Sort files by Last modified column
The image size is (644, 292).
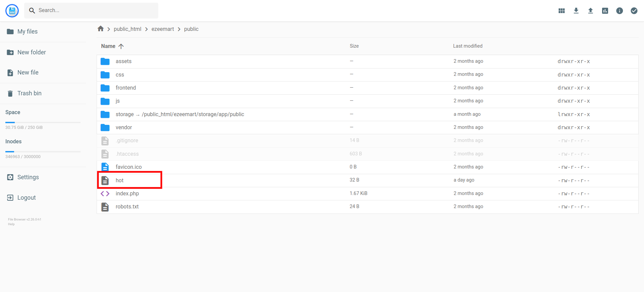pyautogui.click(x=468, y=46)
